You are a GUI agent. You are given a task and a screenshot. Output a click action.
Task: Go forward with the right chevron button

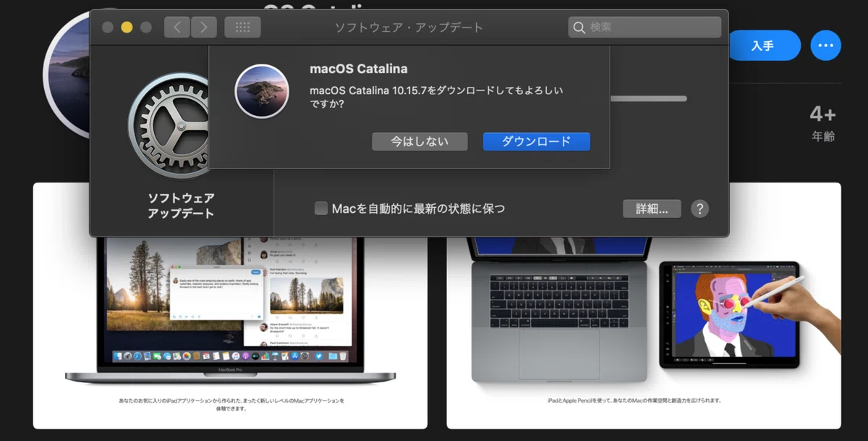point(204,28)
